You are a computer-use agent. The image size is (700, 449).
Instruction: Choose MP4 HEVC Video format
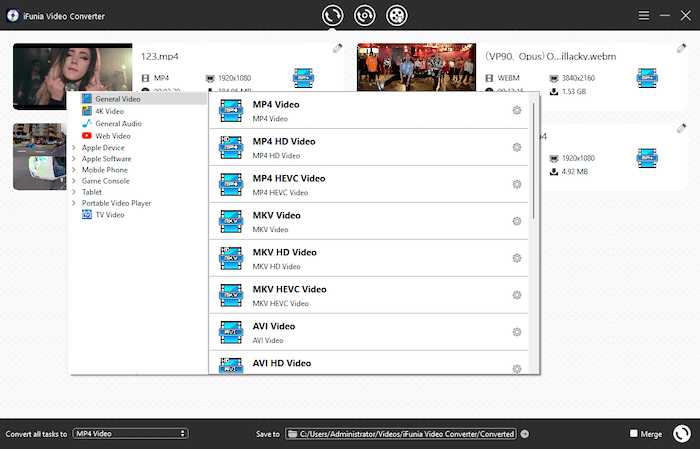click(289, 179)
